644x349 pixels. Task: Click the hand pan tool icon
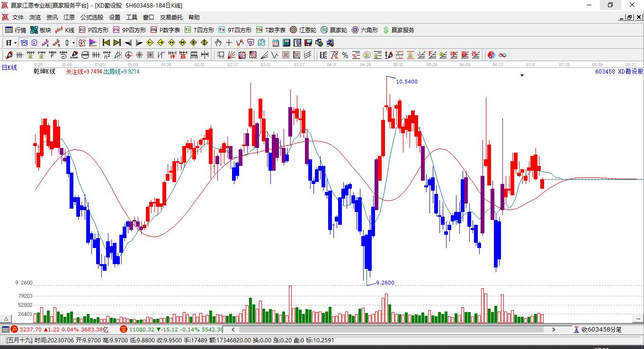tap(218, 43)
